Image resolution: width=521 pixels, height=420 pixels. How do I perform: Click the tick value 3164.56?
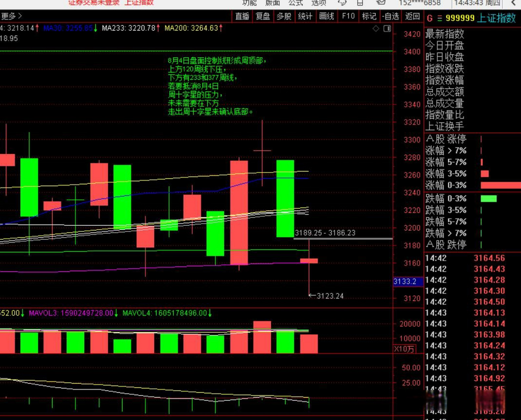(489, 258)
